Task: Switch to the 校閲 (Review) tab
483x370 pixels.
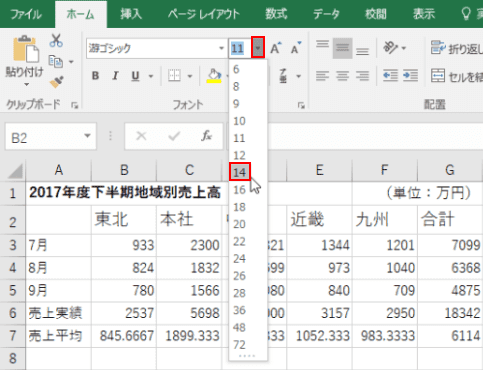Action: (376, 14)
